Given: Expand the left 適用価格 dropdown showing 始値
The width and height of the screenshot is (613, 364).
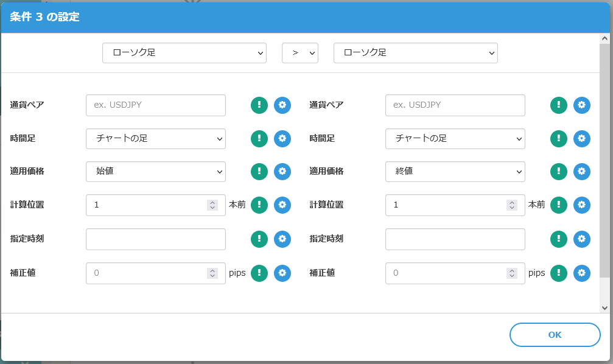Looking at the screenshot, I should point(156,172).
